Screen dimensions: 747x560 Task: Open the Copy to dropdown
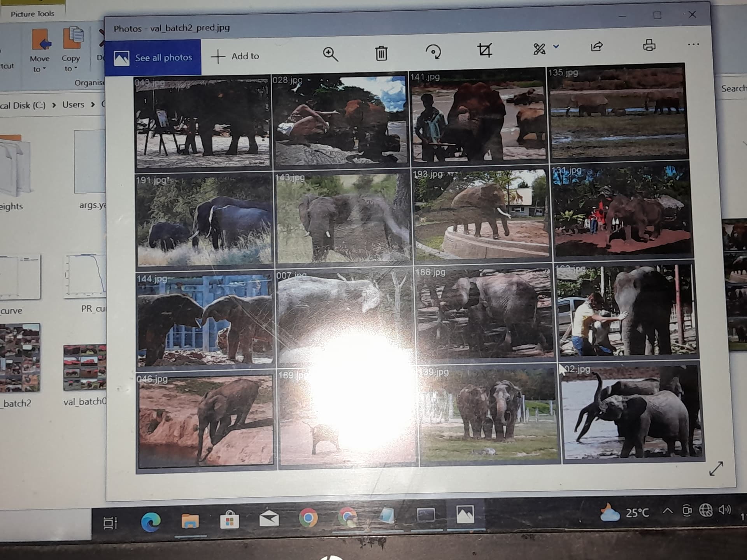click(x=70, y=63)
